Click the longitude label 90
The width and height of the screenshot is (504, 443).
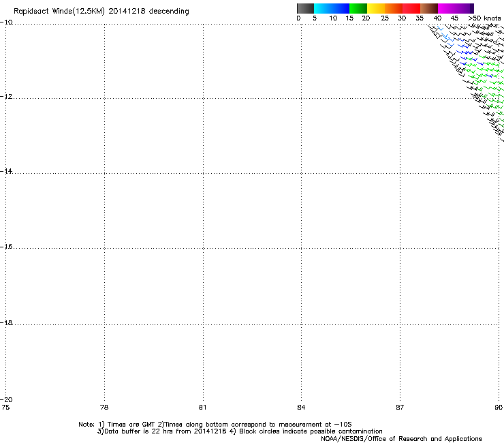click(499, 408)
